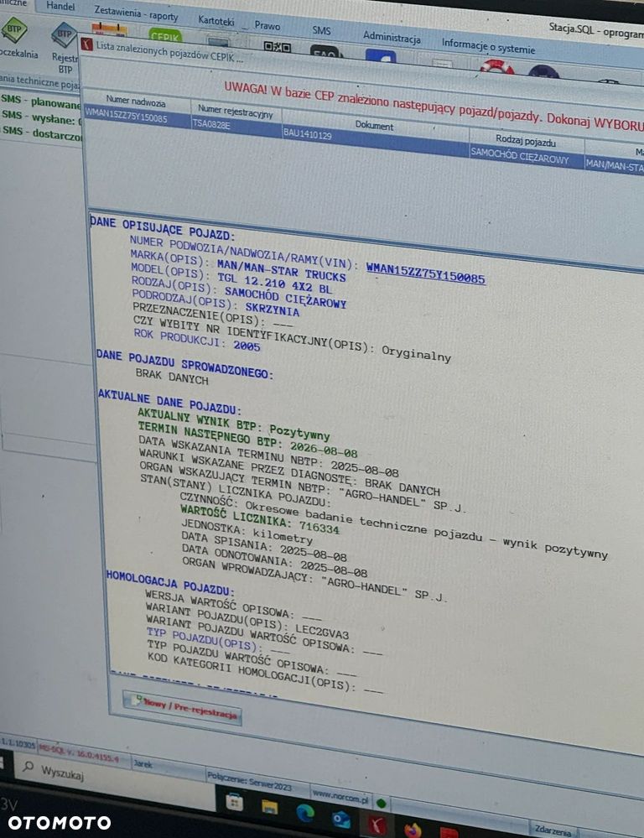Image resolution: width=644 pixels, height=838 pixels.
Task: Open the Rejestr BTP icon
Action: click(64, 36)
